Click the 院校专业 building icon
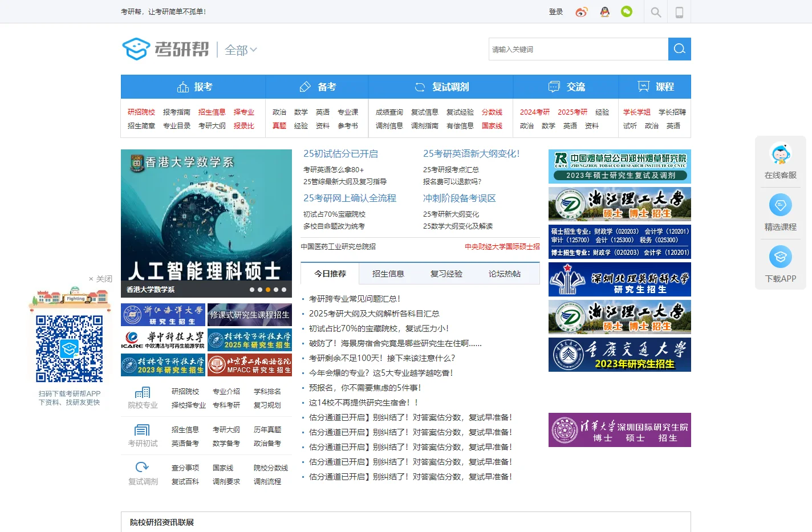The height and width of the screenshot is (532, 812). click(143, 392)
